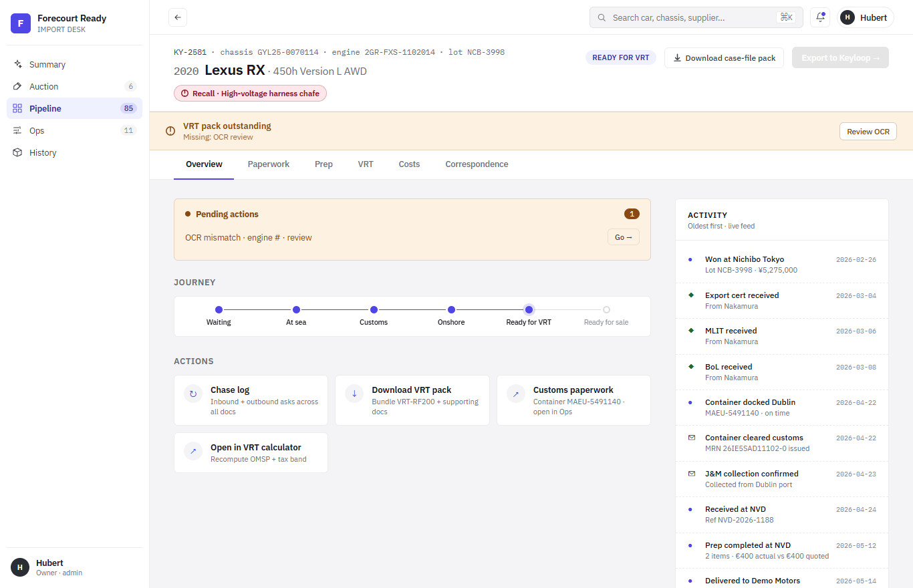
Task: Click the Summary sparkle icon
Action: [17, 64]
